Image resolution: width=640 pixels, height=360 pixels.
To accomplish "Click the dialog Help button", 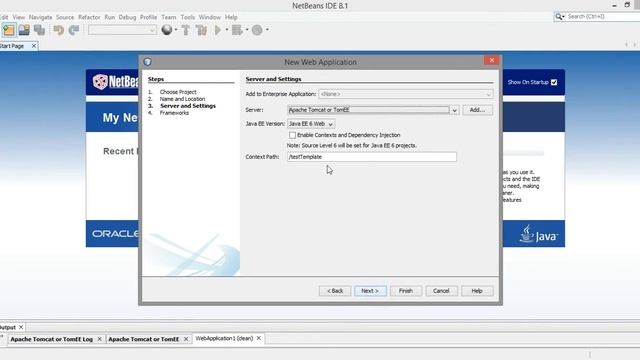I will tap(477, 291).
